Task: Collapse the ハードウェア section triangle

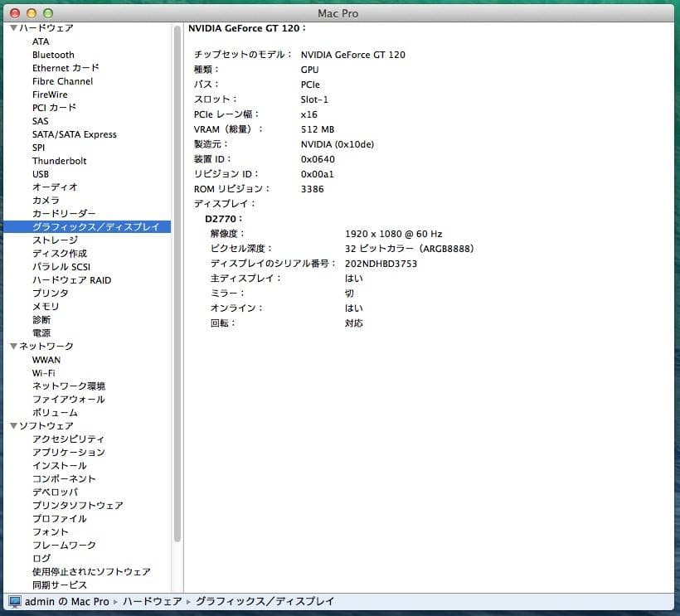Action: click(12, 28)
